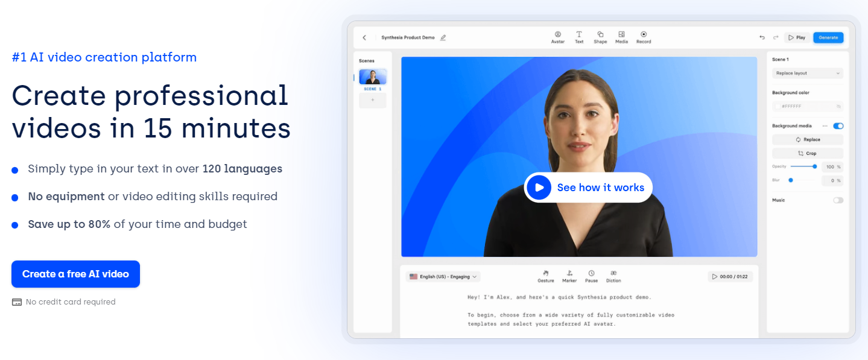Turn off the Background media toggle
Screen dimensions: 868x360
[x=838, y=126]
